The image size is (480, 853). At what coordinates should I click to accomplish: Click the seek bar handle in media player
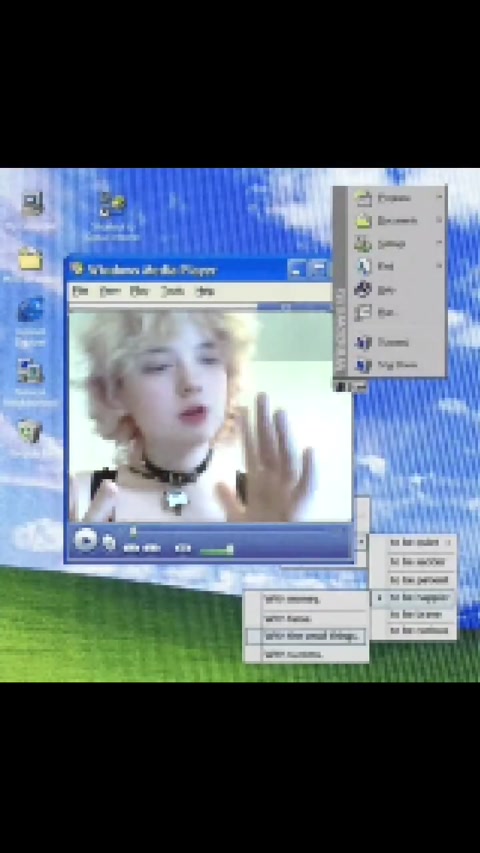(132, 530)
